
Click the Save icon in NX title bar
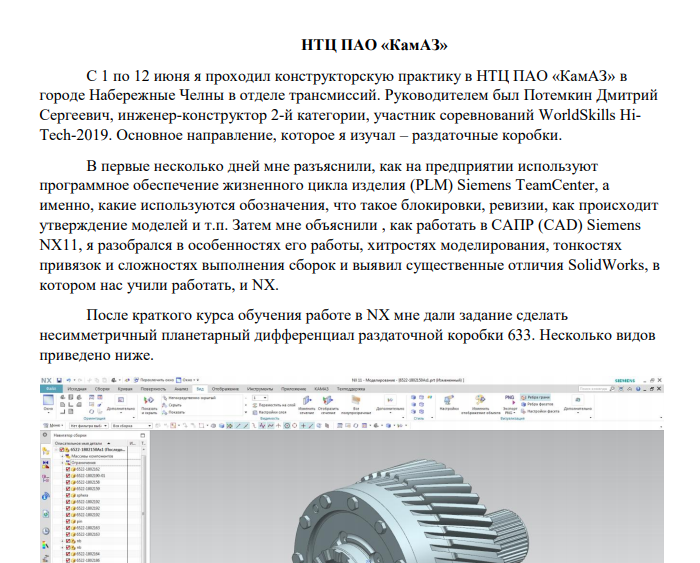coord(59,380)
